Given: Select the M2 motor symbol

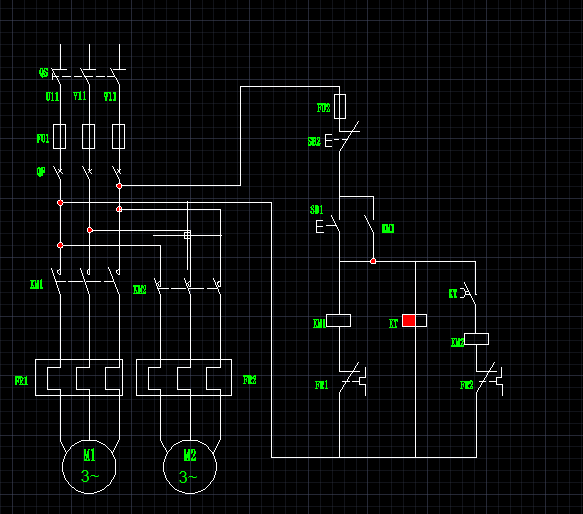Looking at the screenshot, I should click(190, 467).
